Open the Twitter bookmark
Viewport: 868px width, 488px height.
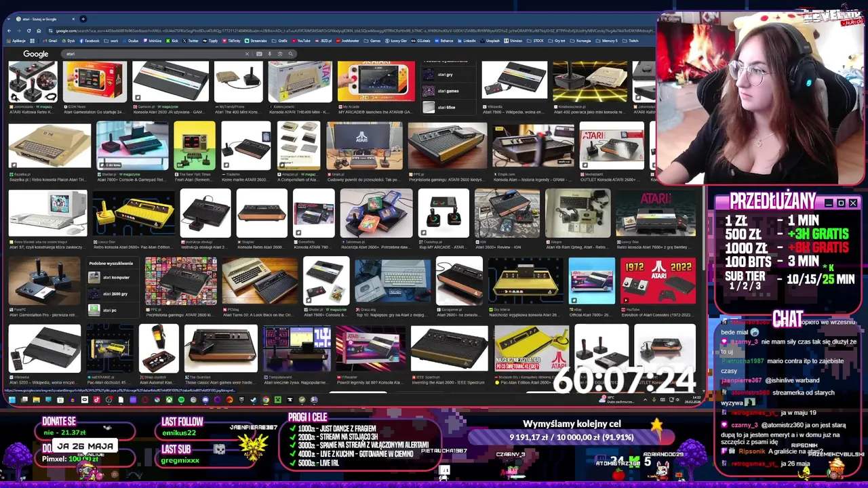point(190,41)
